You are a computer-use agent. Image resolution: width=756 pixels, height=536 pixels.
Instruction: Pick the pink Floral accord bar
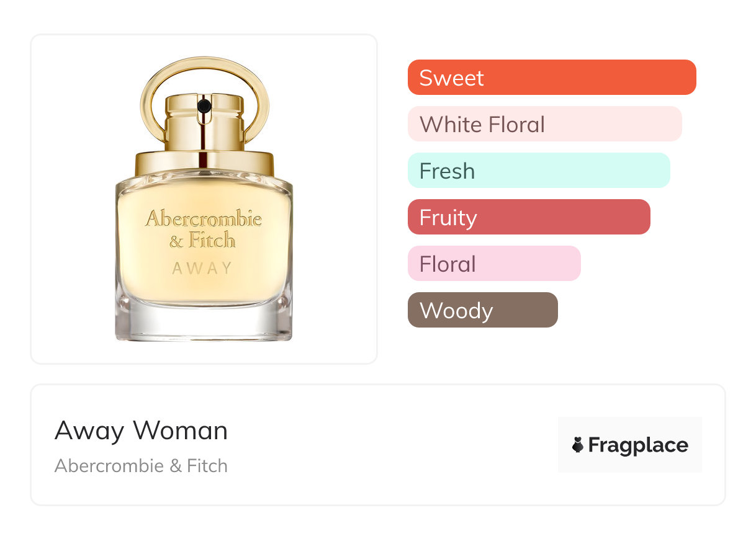coord(494,264)
